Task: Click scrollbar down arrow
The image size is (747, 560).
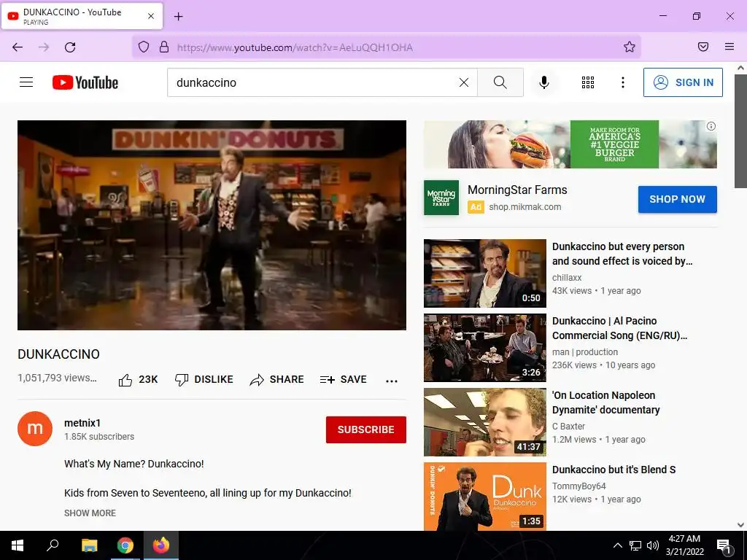Action: point(740,525)
